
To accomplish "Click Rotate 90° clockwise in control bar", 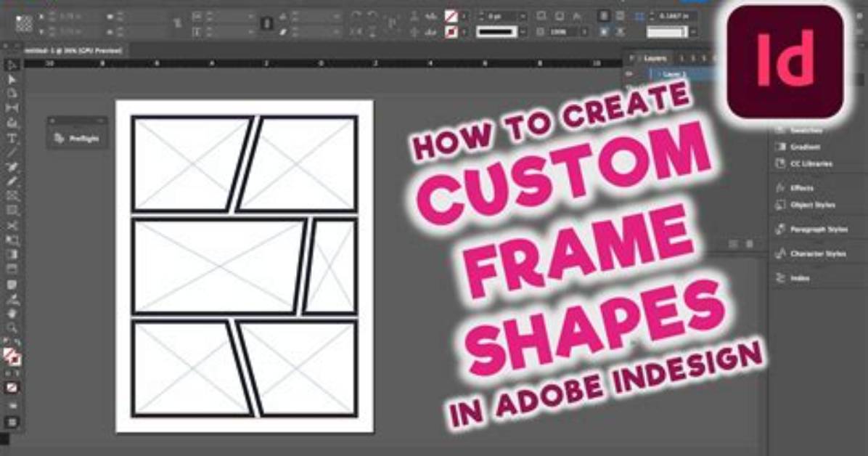I will tap(358, 17).
